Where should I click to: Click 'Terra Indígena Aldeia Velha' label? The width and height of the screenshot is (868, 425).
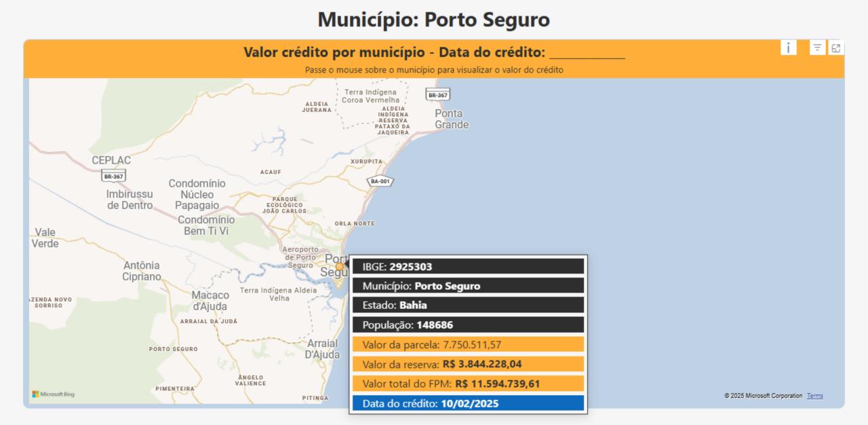tap(278, 294)
